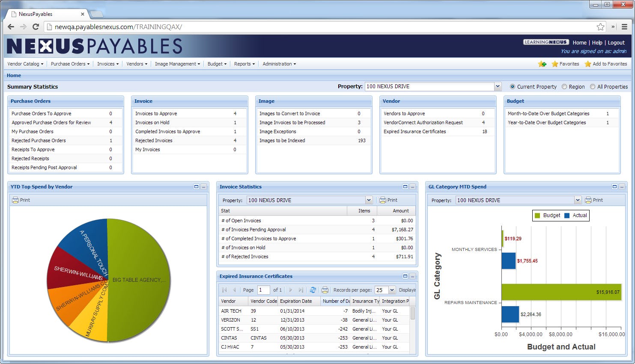Select the Current Property radio button
This screenshot has height=364, width=635.
click(512, 87)
